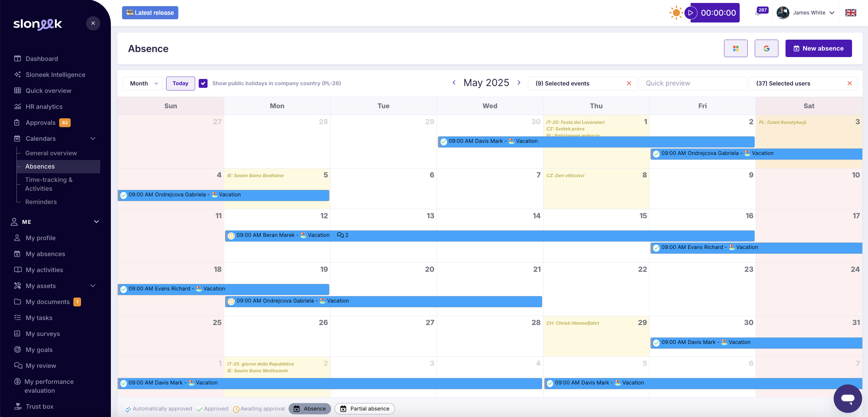Toggle the Absence filter at the bottom
Image resolution: width=868 pixels, height=417 pixels.
pyautogui.click(x=309, y=409)
